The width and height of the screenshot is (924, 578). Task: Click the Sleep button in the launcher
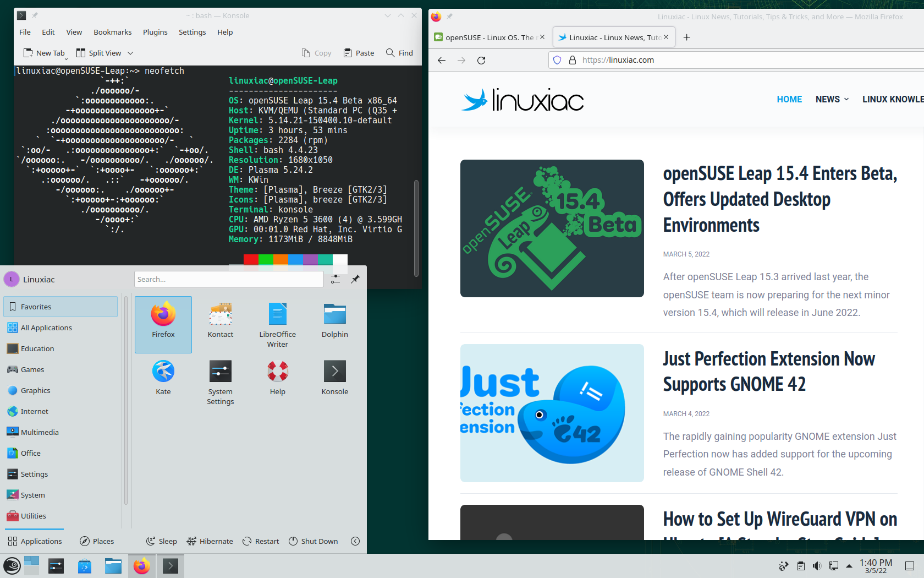161,541
